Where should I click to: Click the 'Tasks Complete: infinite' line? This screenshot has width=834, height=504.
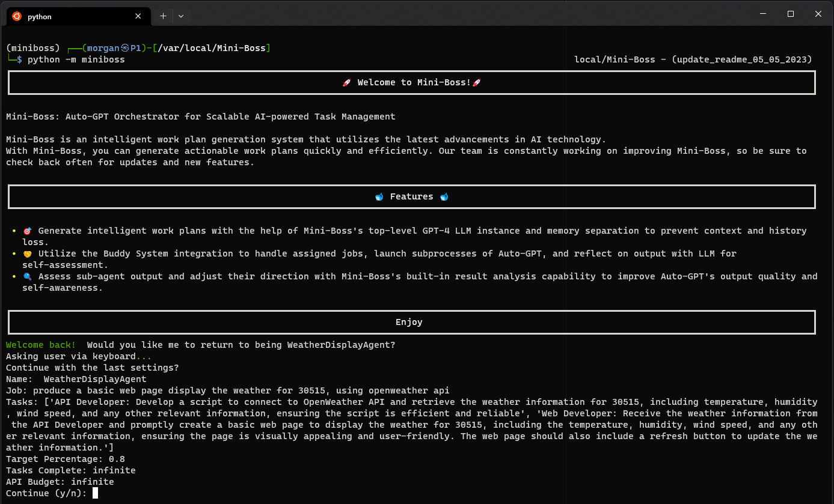point(71,470)
